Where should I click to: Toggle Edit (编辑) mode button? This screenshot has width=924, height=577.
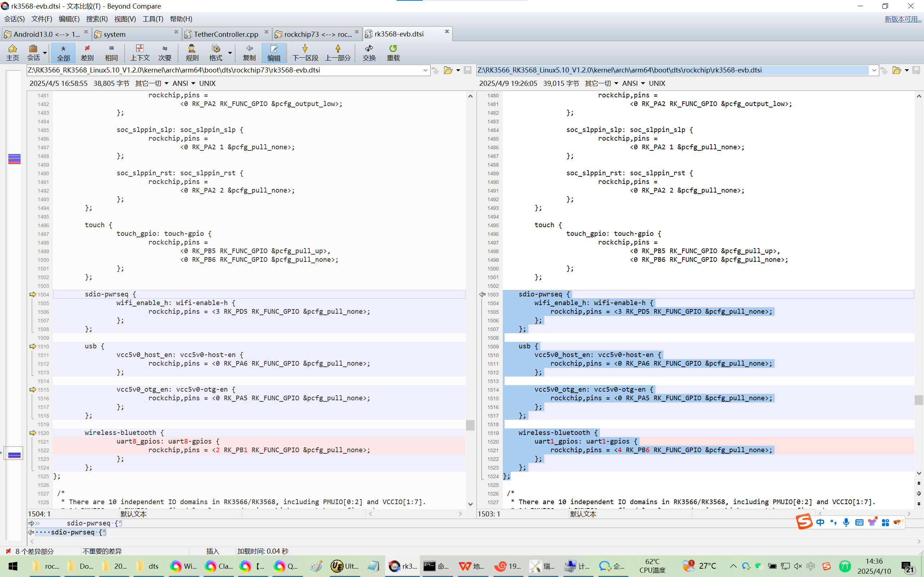point(273,52)
